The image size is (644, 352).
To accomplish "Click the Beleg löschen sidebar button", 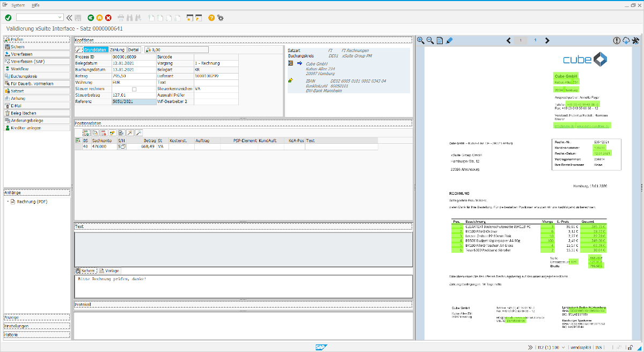I will coord(37,113).
